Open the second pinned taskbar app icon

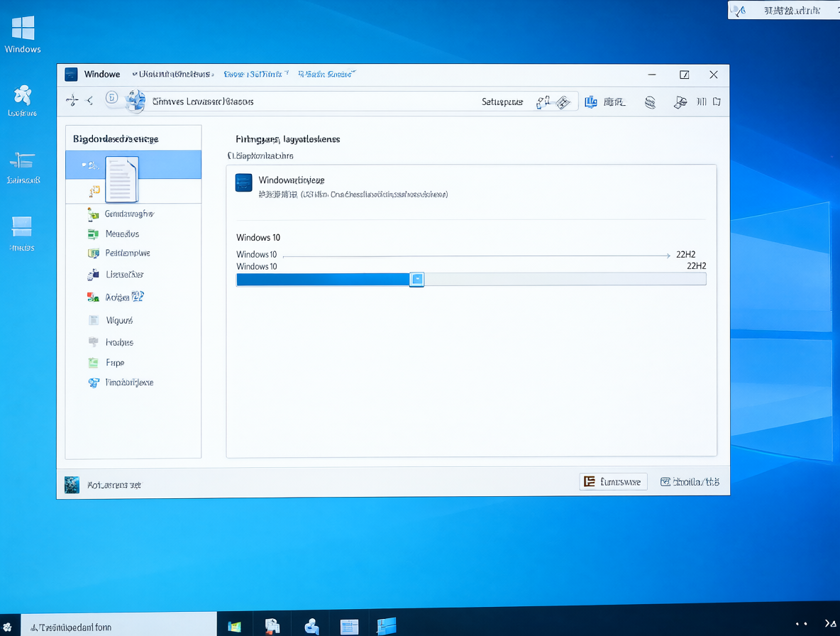[x=272, y=626]
